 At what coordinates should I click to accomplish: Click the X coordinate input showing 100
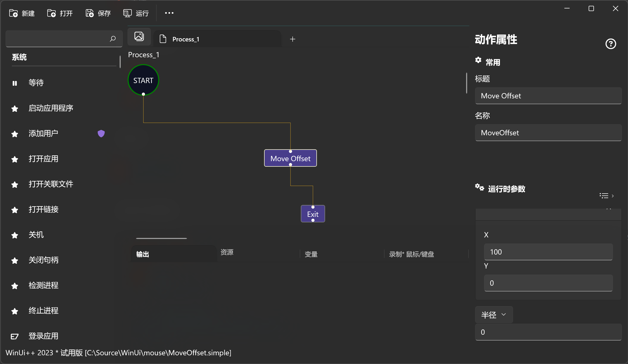548,252
